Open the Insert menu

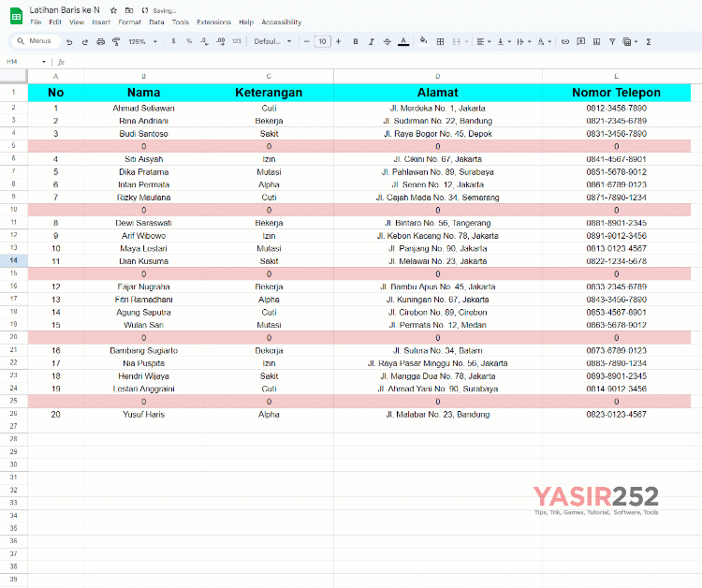[x=101, y=22]
